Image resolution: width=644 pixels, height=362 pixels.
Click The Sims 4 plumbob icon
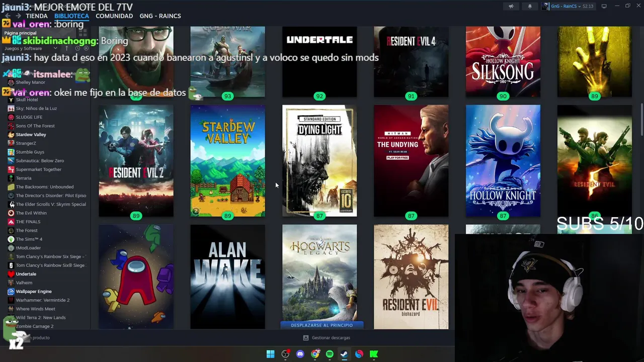[x=11, y=239]
